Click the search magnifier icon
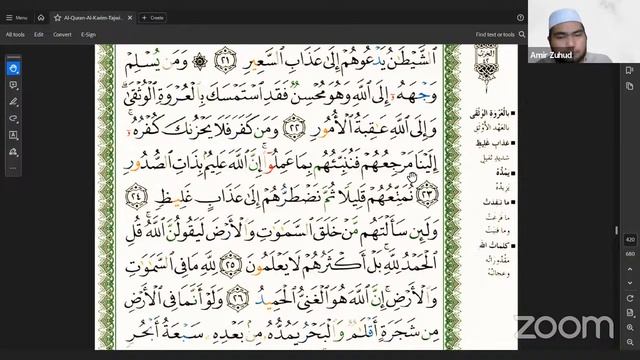The width and height of the screenshot is (640, 360). (x=522, y=35)
